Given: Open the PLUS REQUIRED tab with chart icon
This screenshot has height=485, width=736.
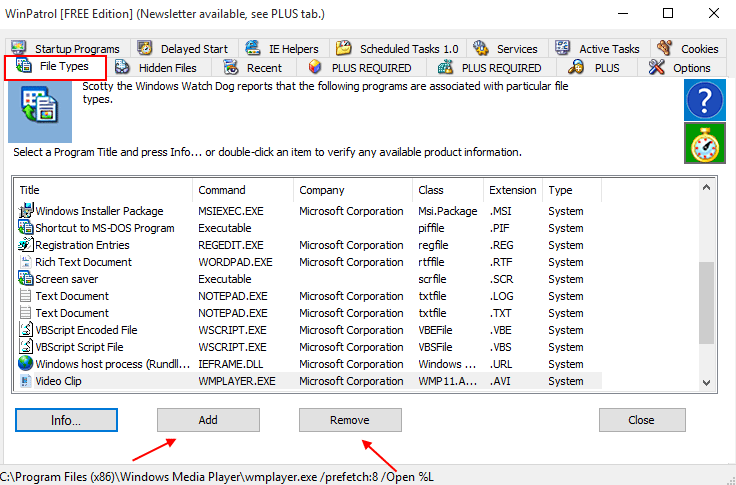Looking at the screenshot, I should click(491, 68).
